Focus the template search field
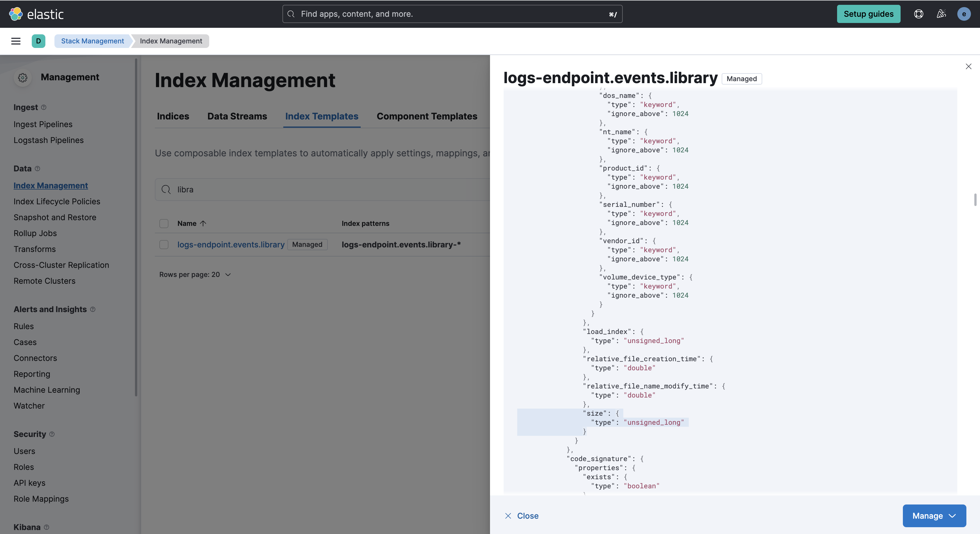This screenshot has width=980, height=534. 327,190
